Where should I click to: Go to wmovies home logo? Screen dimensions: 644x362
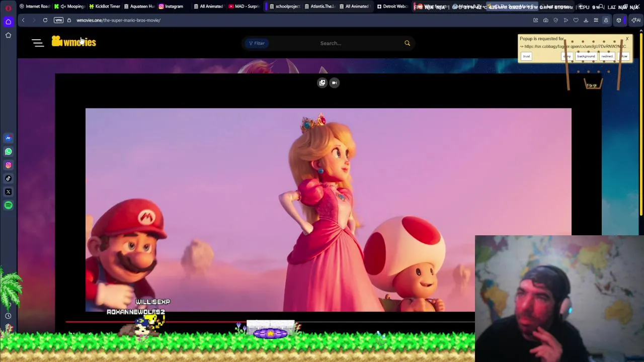(x=73, y=42)
